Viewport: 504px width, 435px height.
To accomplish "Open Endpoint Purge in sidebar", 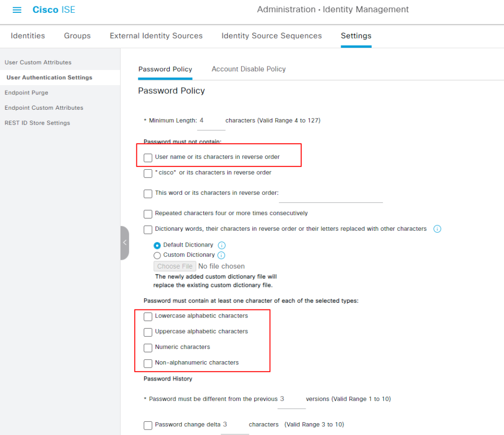I will [27, 93].
